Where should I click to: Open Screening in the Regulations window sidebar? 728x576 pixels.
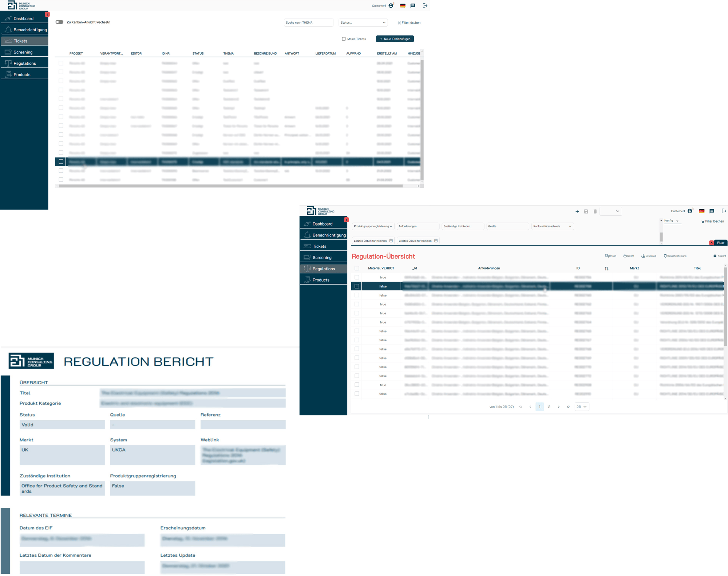click(323, 258)
